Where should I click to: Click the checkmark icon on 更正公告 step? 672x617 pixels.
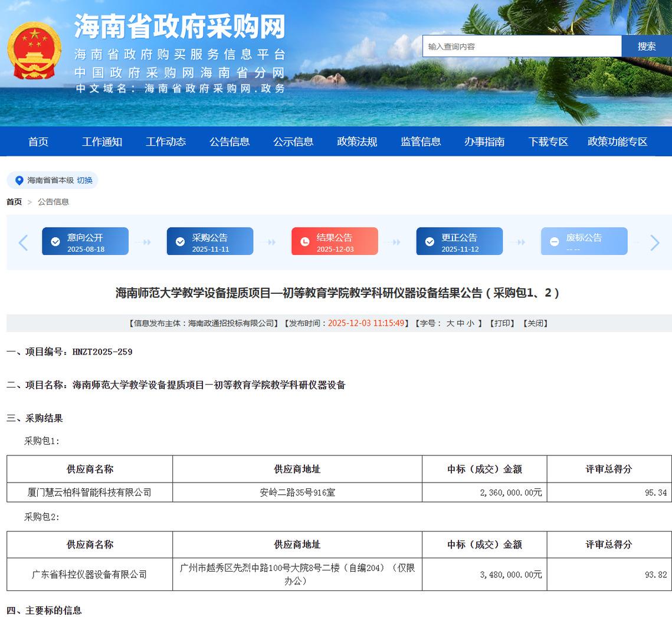tap(430, 242)
